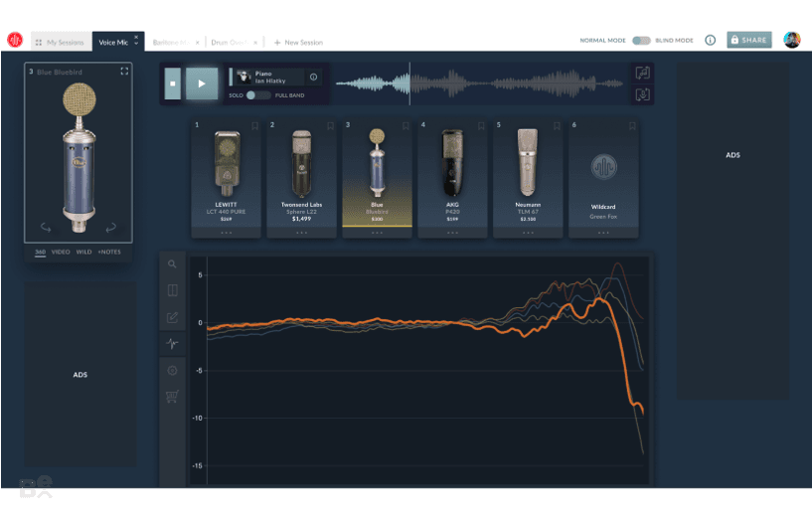Rotate the Bluebird microphone left
This screenshot has height=517, width=812.
pyautogui.click(x=46, y=228)
